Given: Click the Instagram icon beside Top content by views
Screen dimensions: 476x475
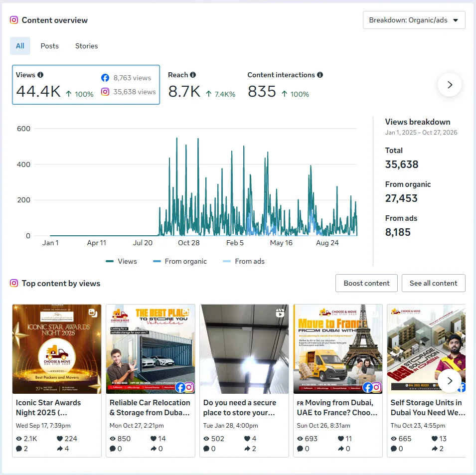Looking at the screenshot, I should tap(14, 283).
